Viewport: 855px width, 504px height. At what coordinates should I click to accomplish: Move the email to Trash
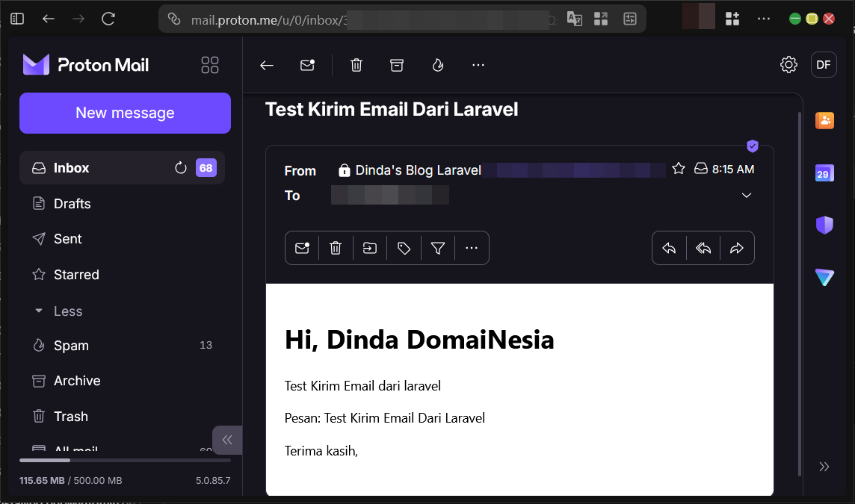[335, 247]
